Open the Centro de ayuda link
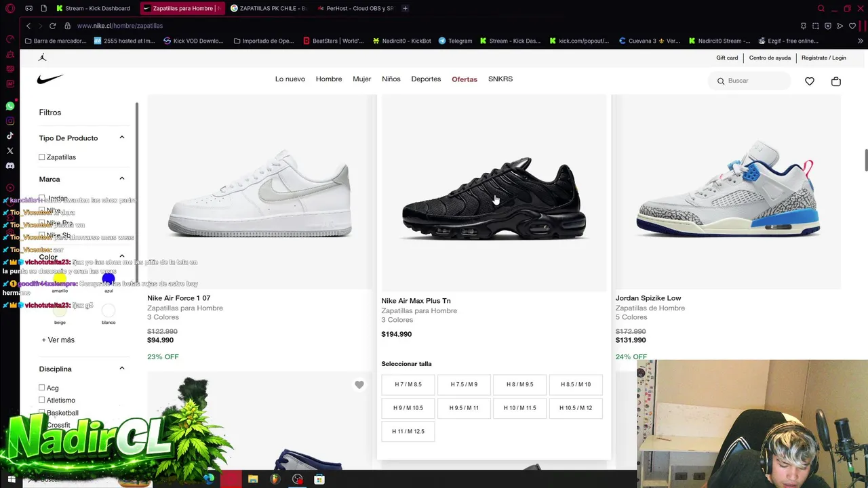The width and height of the screenshot is (868, 488). (770, 58)
